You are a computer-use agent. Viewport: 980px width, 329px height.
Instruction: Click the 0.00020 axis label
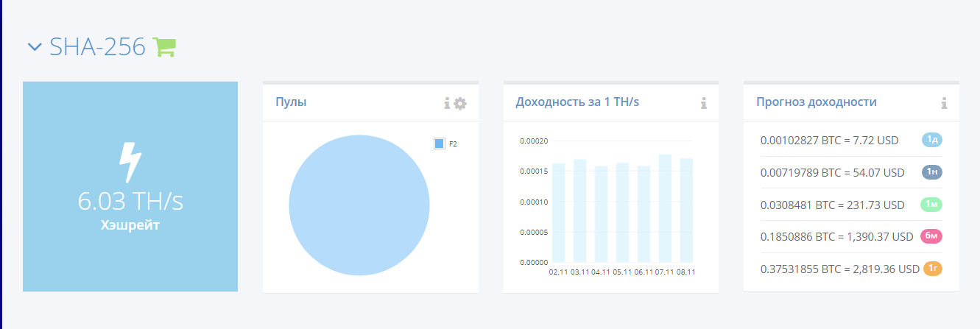point(534,141)
